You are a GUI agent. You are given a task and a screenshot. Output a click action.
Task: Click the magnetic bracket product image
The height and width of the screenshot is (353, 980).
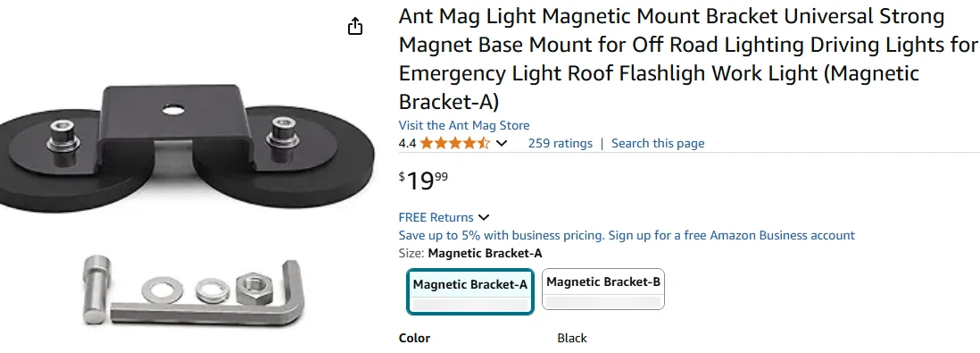(x=187, y=149)
